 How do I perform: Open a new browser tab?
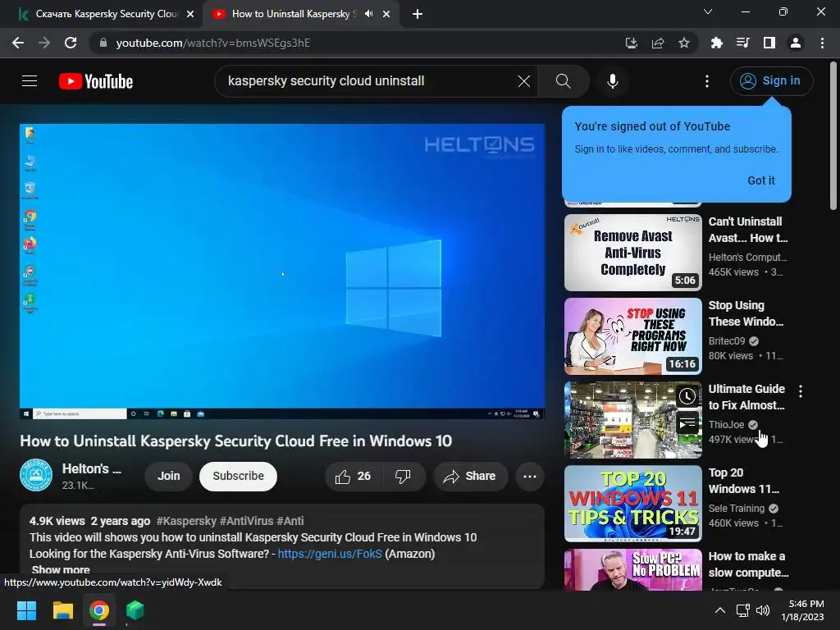point(418,15)
